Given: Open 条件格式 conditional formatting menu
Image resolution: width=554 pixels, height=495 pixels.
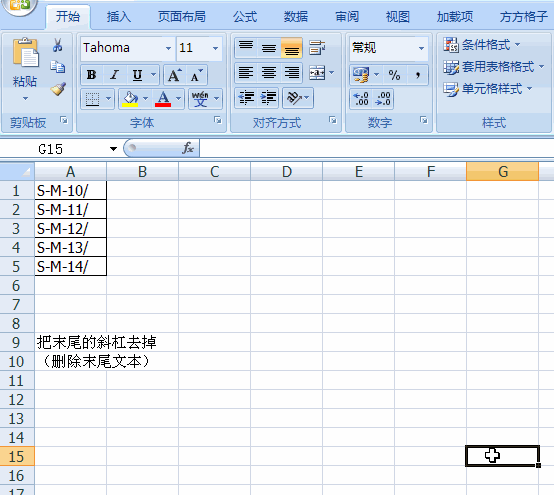Looking at the screenshot, I should tap(482, 45).
